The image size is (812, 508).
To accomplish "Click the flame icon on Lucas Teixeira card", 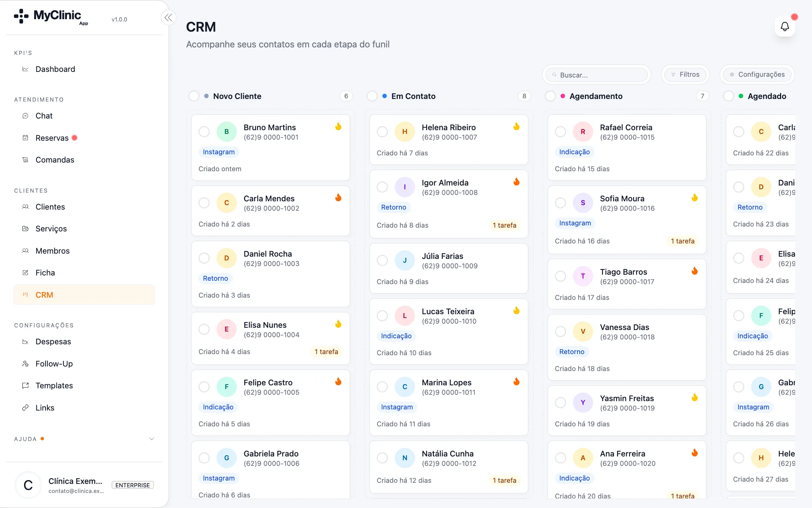I will pos(517,310).
